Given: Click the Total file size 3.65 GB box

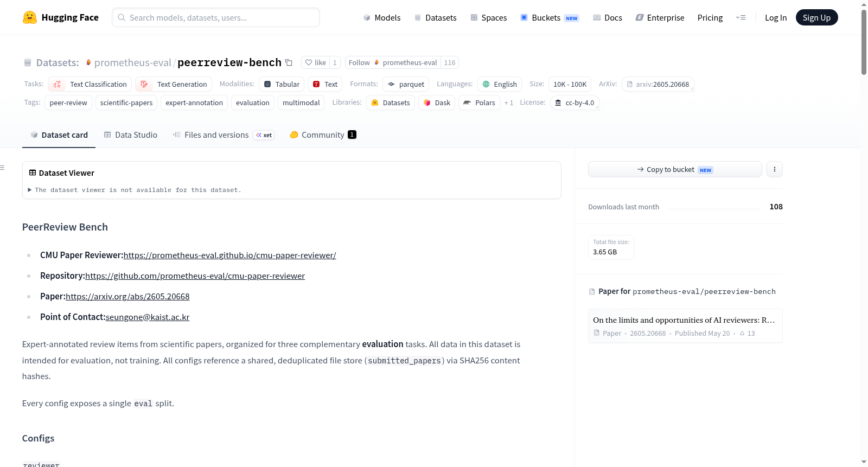Looking at the screenshot, I should tap(611, 247).
